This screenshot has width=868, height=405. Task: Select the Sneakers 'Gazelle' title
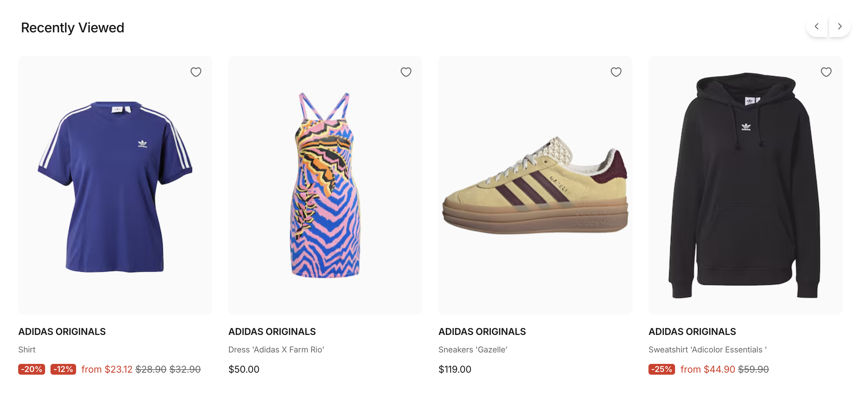coord(473,350)
